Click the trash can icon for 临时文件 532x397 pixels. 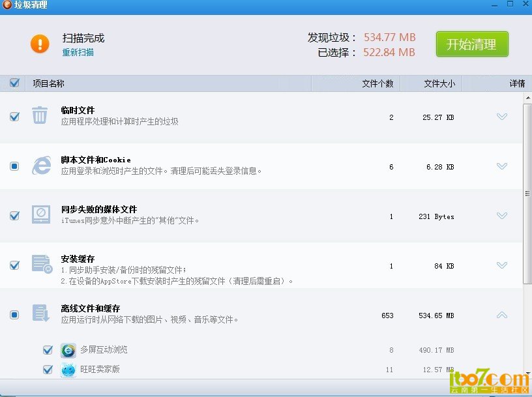tap(40, 115)
